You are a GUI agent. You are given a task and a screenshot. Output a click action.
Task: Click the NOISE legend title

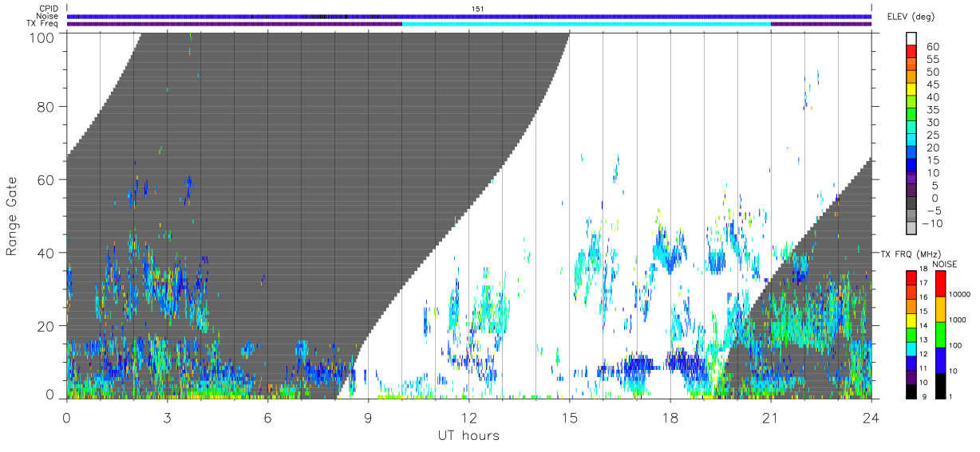click(944, 264)
